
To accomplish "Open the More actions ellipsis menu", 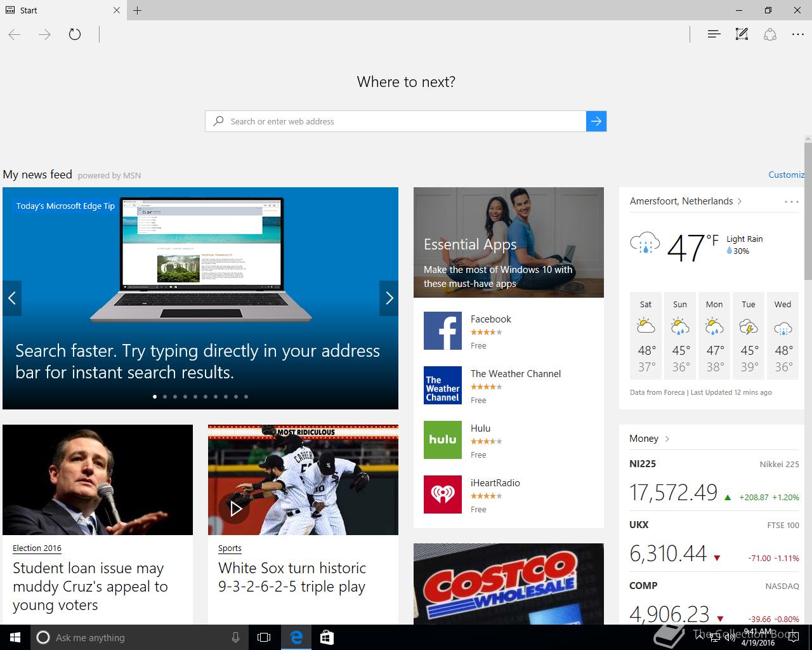I will tap(798, 34).
